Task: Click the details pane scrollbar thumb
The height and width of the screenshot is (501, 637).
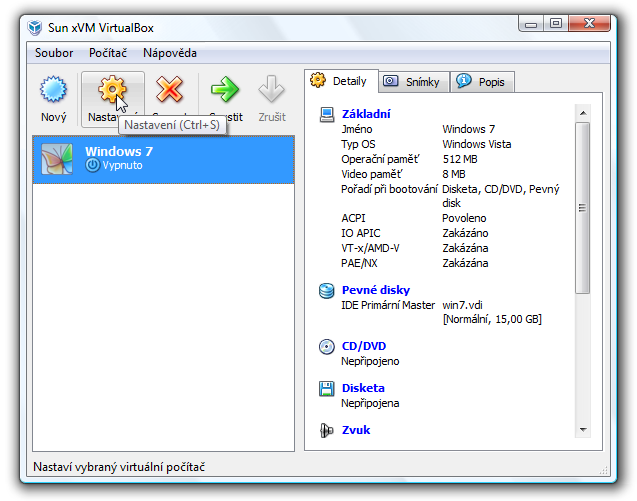Action: click(x=583, y=208)
